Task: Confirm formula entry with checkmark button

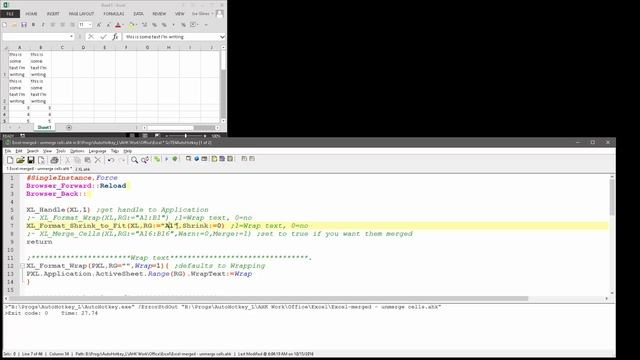Action: [x=103, y=37]
